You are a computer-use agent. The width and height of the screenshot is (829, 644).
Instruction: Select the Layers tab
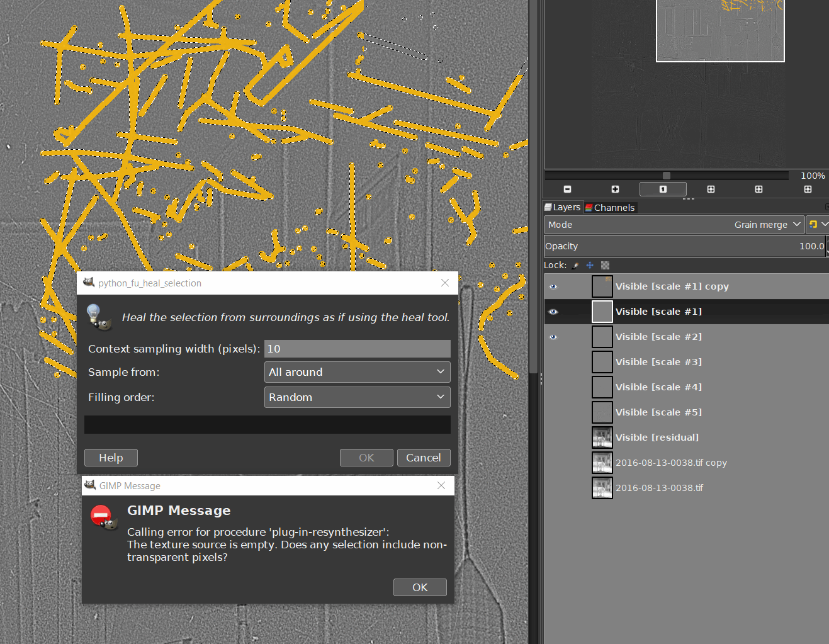point(563,207)
